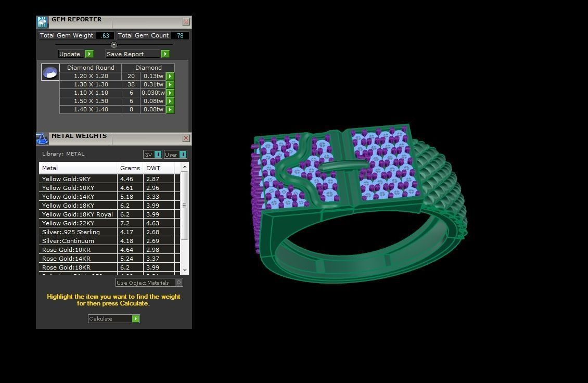Click the Metal Weights scale icon
This screenshot has width=588, height=383.
coord(42,139)
